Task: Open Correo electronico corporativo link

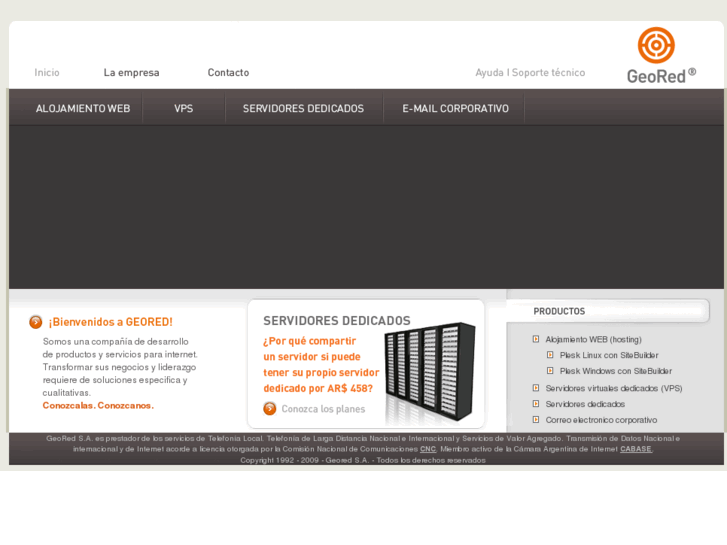Action: point(601,420)
